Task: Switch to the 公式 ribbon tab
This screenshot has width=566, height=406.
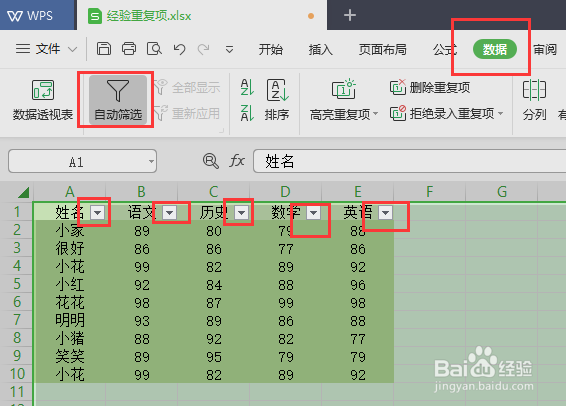Action: (445, 49)
